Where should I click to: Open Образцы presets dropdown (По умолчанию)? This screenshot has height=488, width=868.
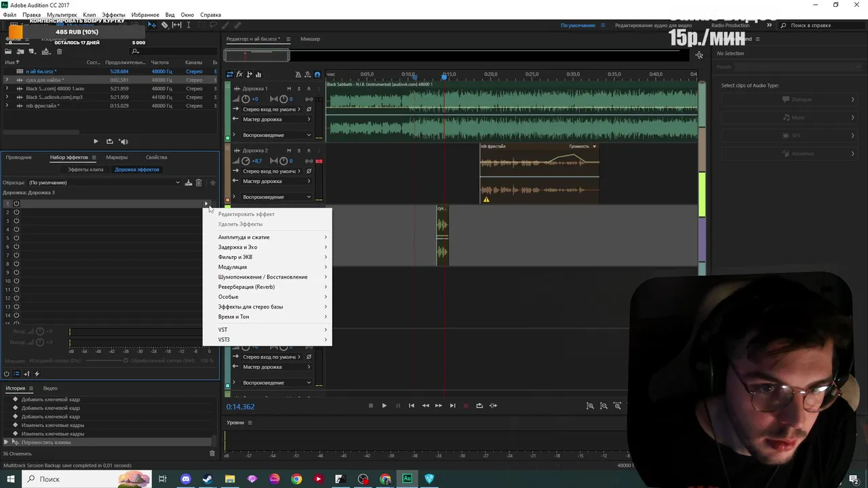[104, 182]
